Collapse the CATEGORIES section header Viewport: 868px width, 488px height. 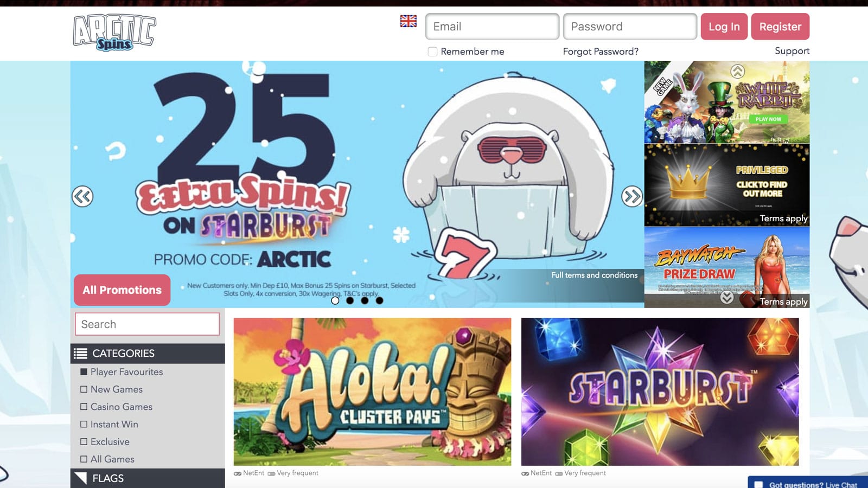(x=148, y=354)
